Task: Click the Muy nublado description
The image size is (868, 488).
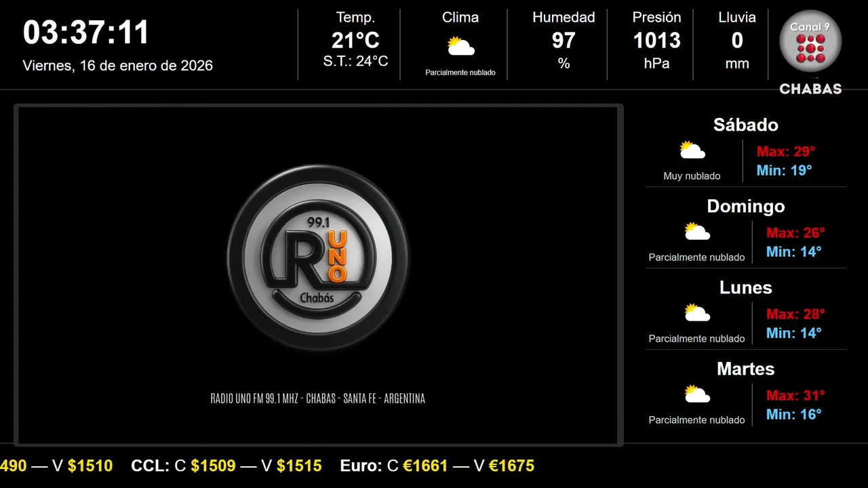Action: (692, 176)
